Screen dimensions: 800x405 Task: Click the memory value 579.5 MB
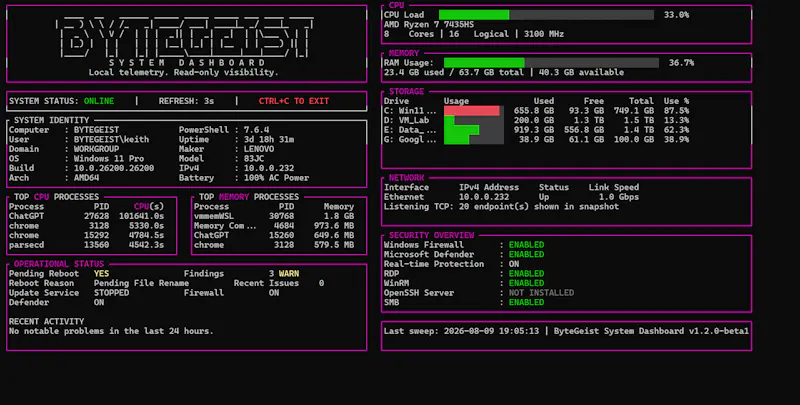(334, 245)
